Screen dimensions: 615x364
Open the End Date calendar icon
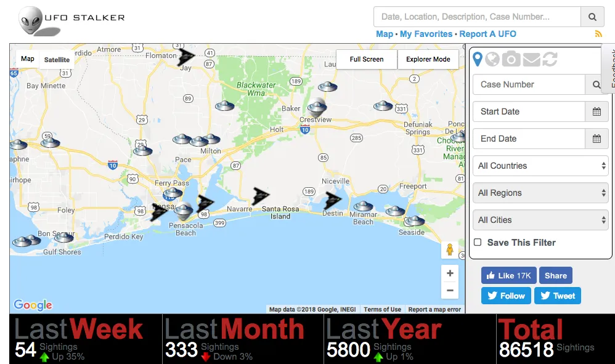point(597,139)
